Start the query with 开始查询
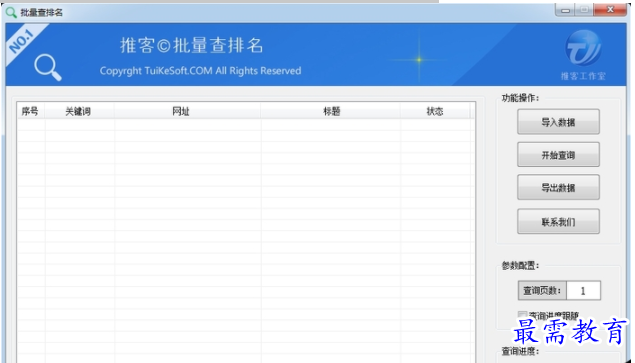 point(558,154)
